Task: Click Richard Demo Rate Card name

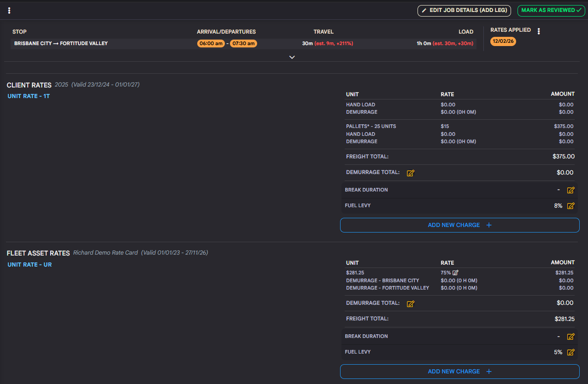Action: coord(106,253)
